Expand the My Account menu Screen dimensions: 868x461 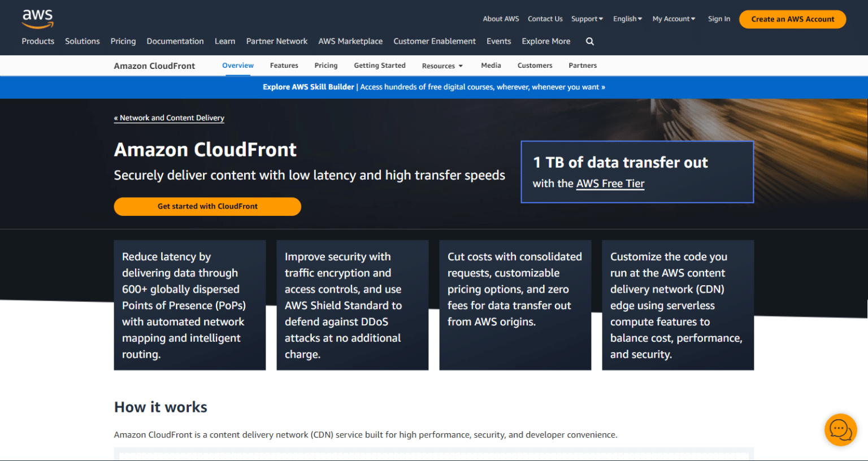[x=674, y=19]
